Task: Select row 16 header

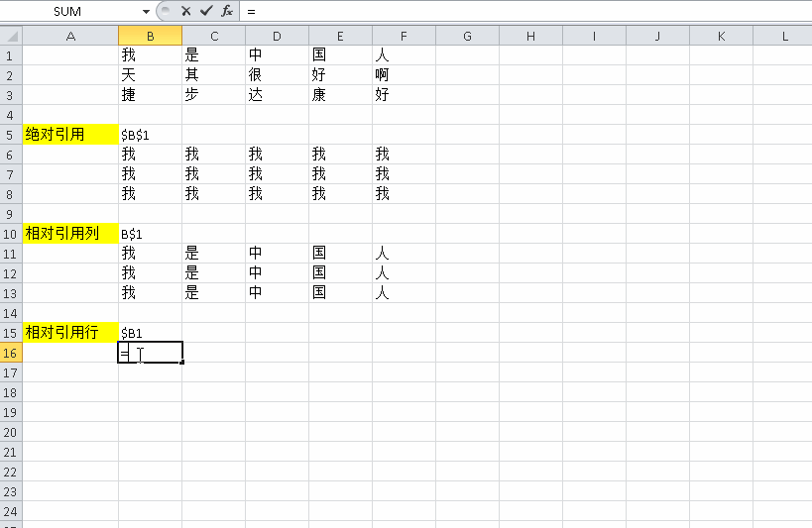Action: pos(11,353)
